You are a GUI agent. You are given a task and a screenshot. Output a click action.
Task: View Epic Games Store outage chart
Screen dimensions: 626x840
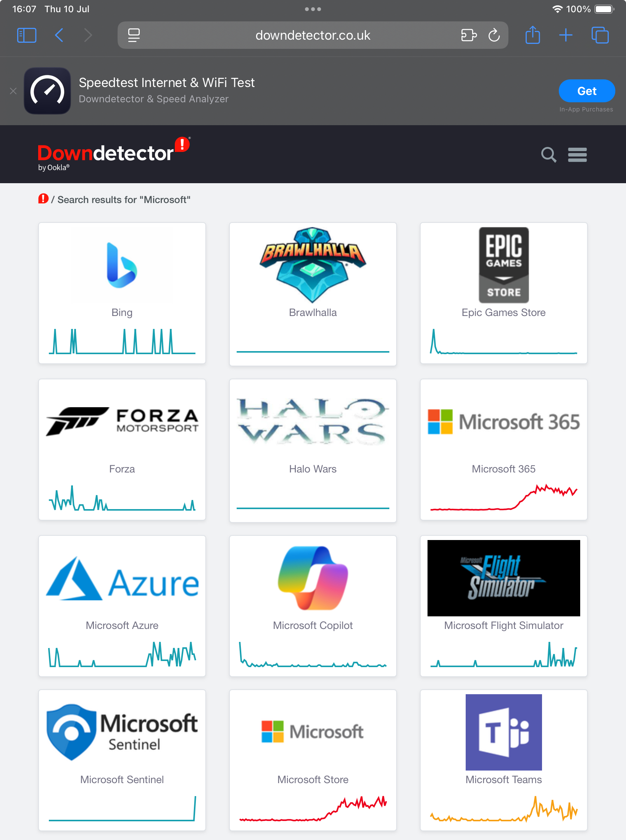click(x=504, y=341)
